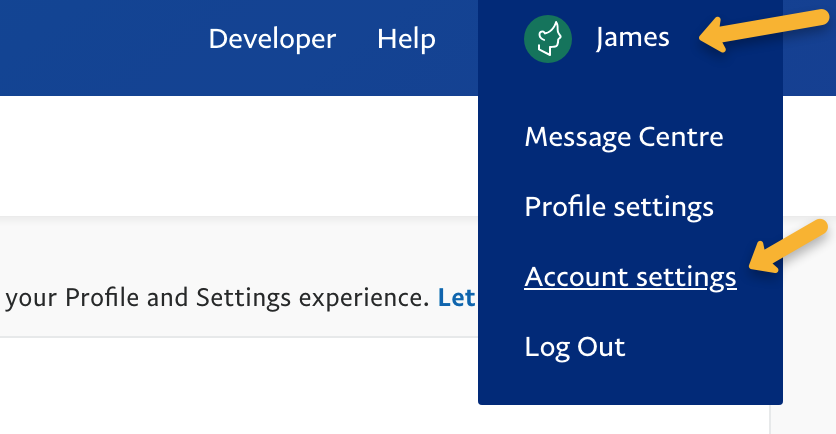Go to Profile settings
This screenshot has height=434, width=836.
pos(618,206)
